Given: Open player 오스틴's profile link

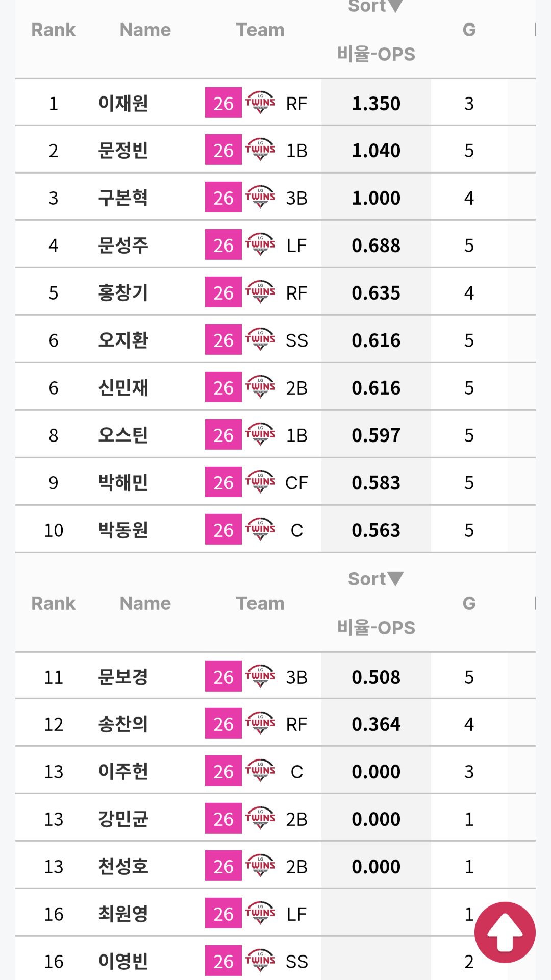Looking at the screenshot, I should 123,435.
